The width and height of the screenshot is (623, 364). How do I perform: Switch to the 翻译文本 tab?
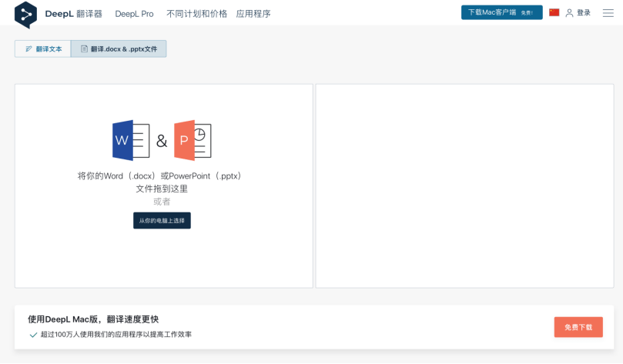(43, 48)
